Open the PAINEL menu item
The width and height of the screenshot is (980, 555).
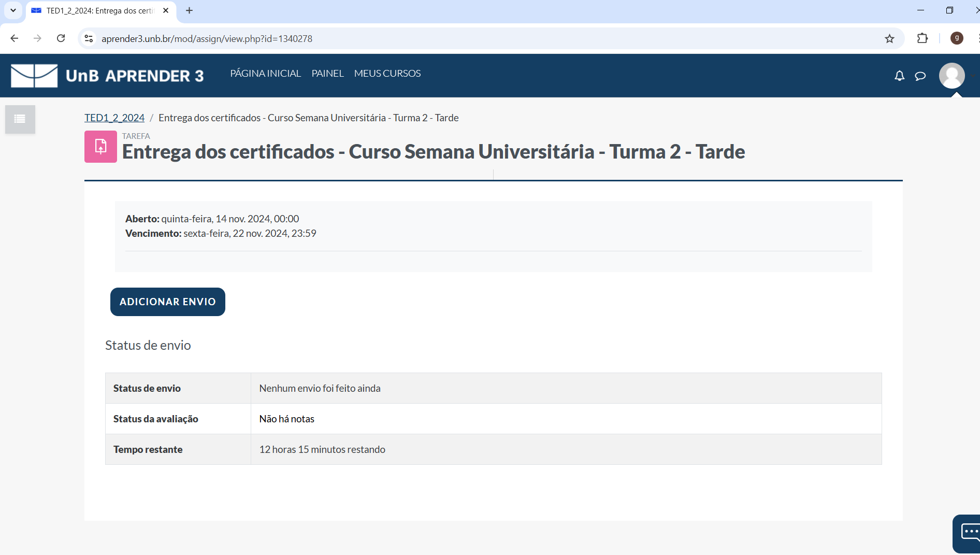tap(327, 73)
